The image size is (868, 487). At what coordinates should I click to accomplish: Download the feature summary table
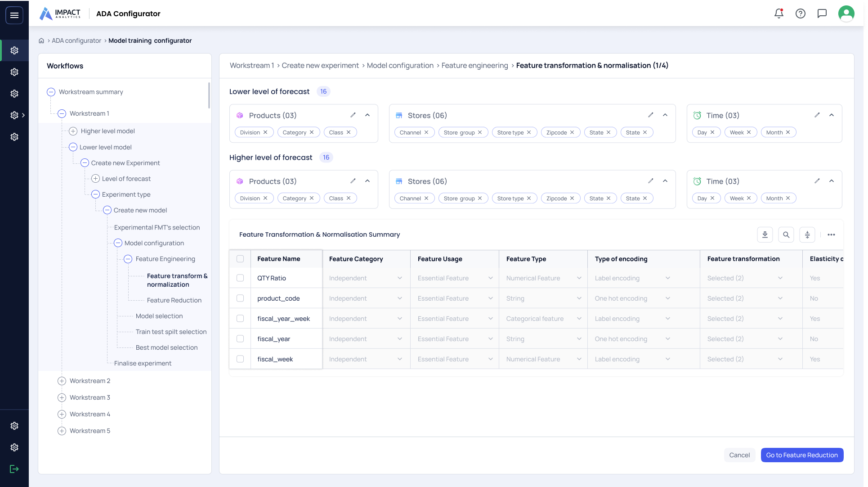coord(765,234)
